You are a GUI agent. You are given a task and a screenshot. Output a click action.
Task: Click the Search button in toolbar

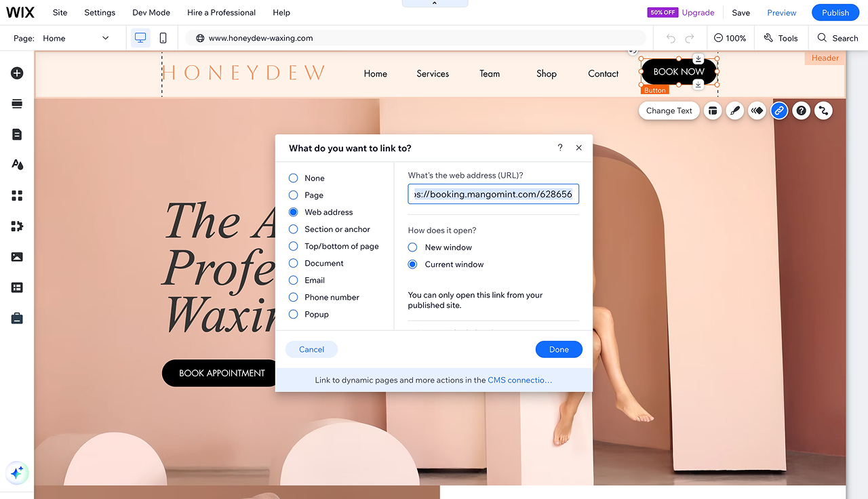coord(838,38)
